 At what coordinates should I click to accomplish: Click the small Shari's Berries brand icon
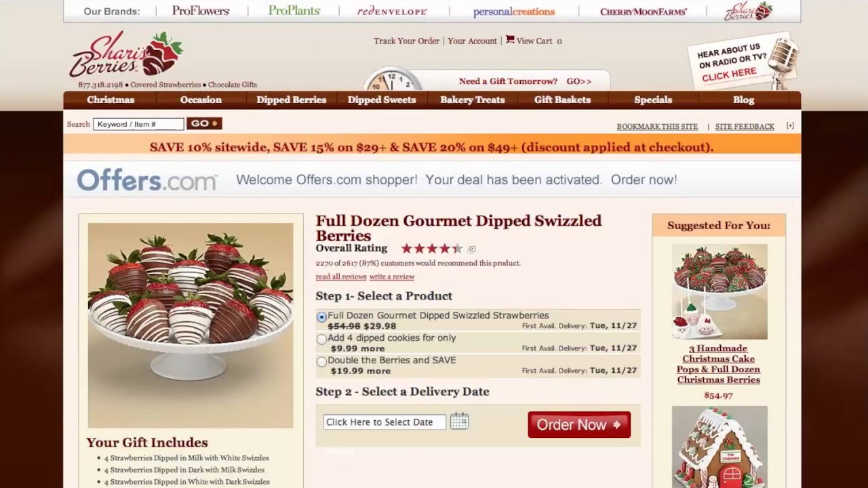point(749,12)
